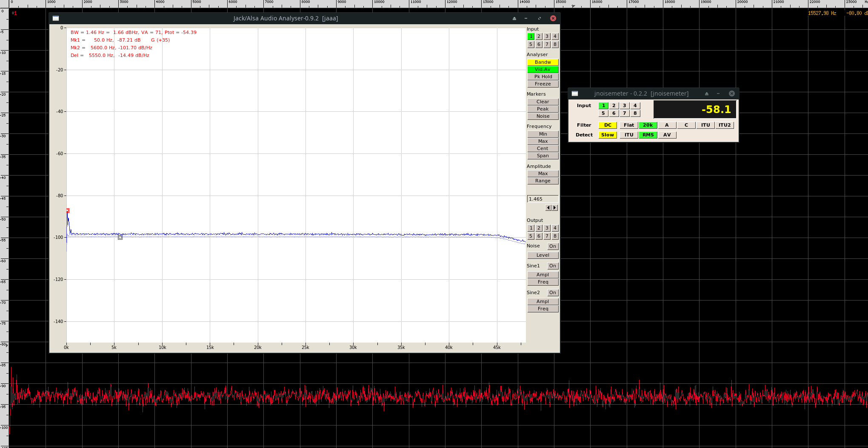
Task: Select Frequency Cent button
Action: [x=542, y=148]
